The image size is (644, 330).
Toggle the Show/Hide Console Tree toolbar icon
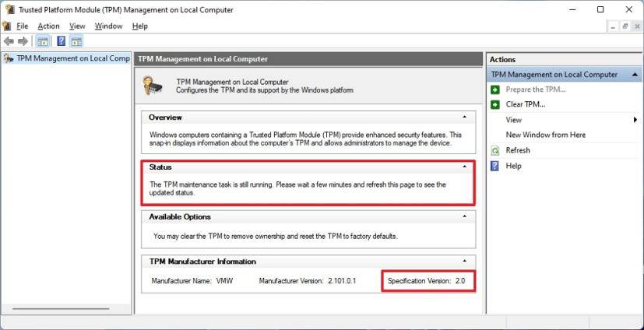pos(43,41)
